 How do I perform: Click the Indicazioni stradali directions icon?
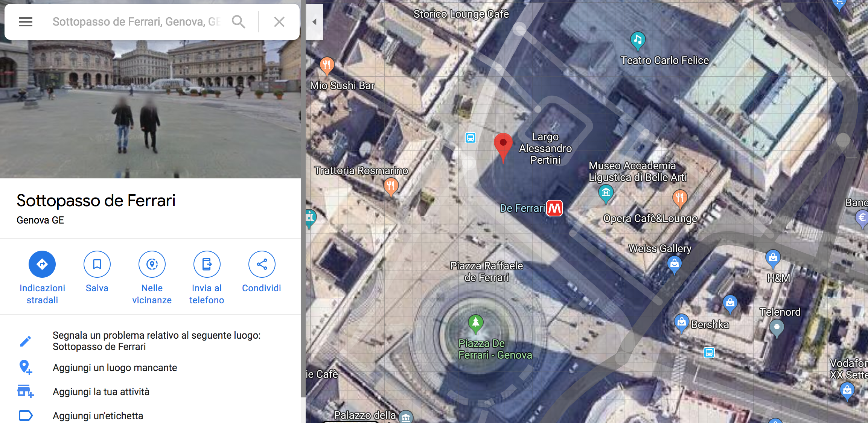[x=42, y=264]
